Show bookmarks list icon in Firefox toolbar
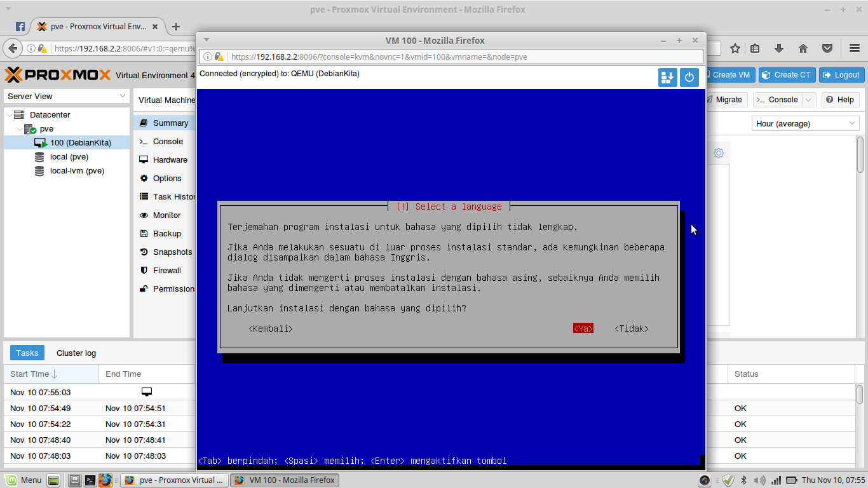 (755, 48)
